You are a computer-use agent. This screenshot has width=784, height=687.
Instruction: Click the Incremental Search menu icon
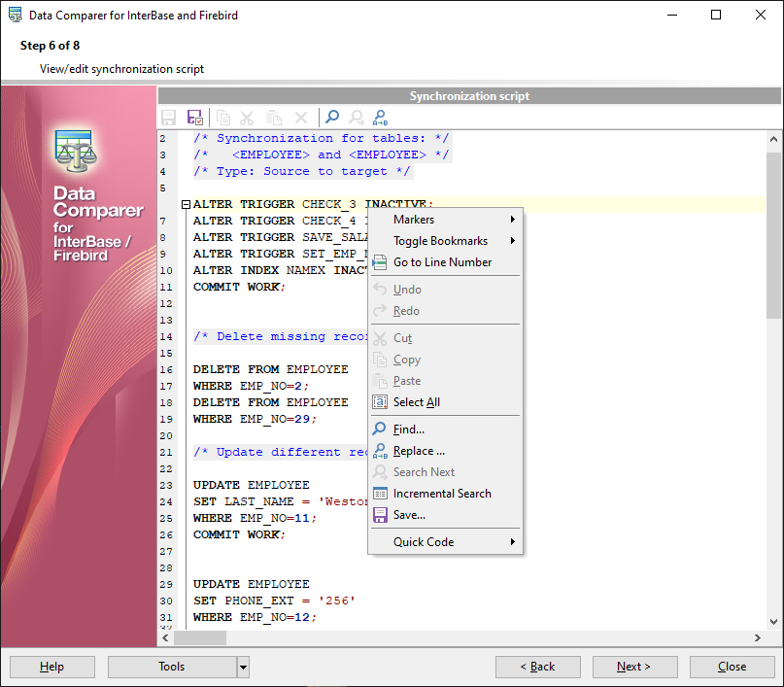point(380,494)
